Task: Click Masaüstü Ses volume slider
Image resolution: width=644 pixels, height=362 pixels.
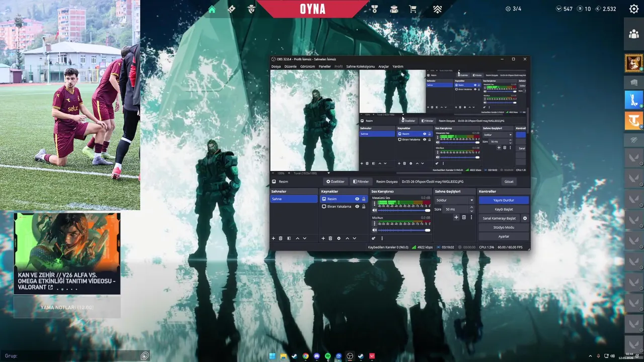Action: [x=404, y=210]
